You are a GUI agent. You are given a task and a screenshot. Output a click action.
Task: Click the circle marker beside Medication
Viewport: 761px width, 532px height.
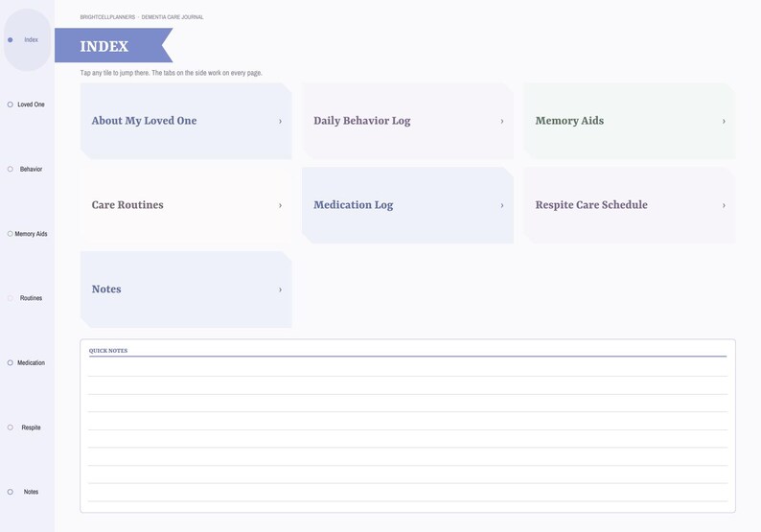pyautogui.click(x=11, y=362)
